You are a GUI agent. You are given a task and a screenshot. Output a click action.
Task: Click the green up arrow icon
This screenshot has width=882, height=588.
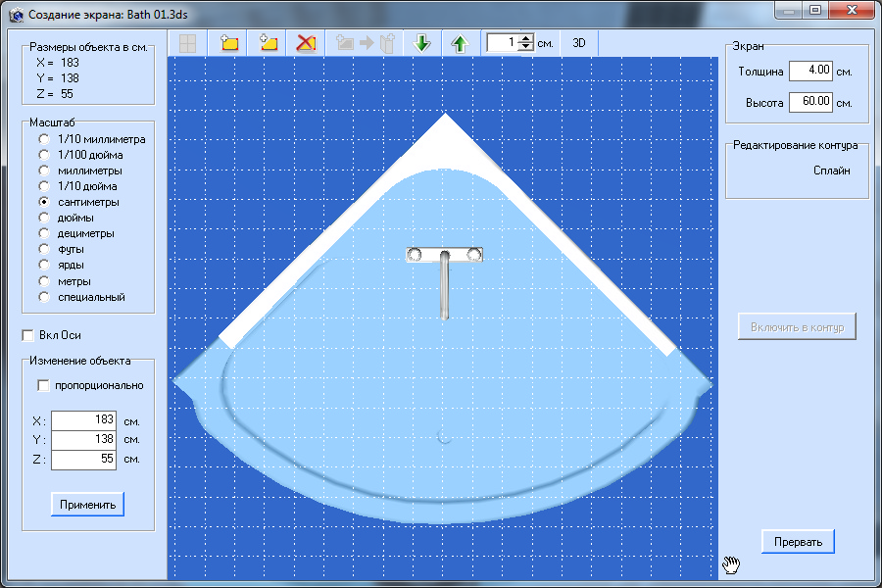460,43
